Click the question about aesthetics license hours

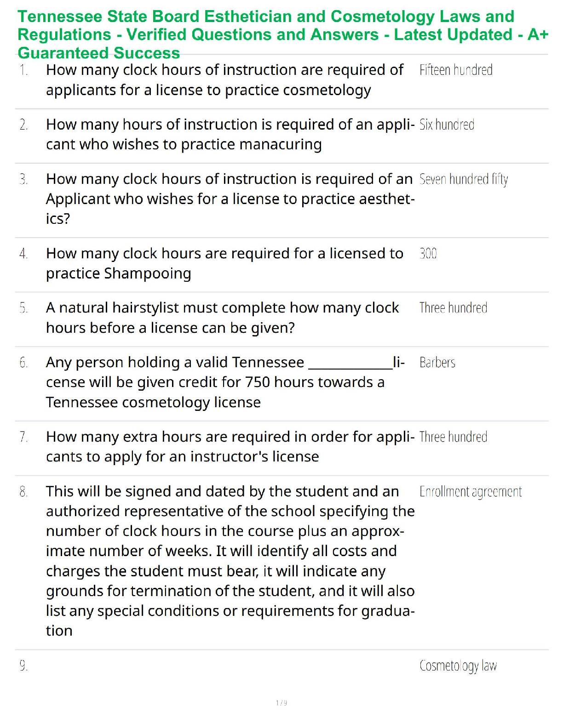click(x=230, y=199)
